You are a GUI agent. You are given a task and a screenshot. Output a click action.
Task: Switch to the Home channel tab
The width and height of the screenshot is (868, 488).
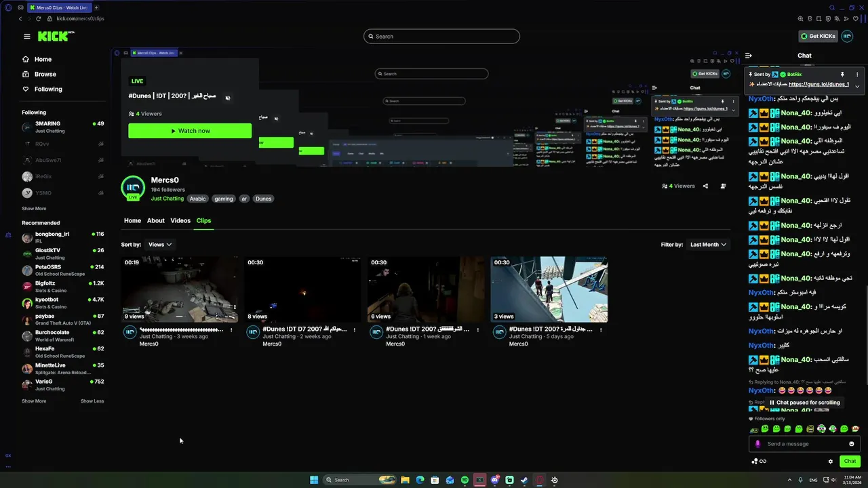tap(132, 221)
